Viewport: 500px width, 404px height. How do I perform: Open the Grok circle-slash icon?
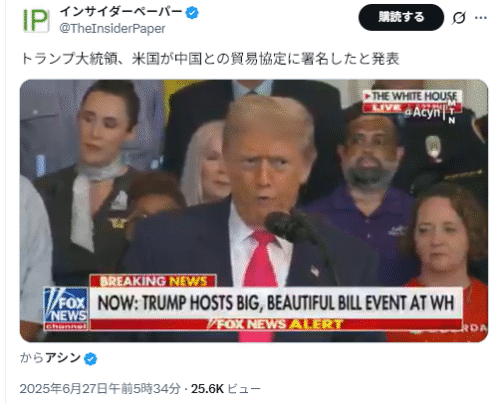pos(459,18)
